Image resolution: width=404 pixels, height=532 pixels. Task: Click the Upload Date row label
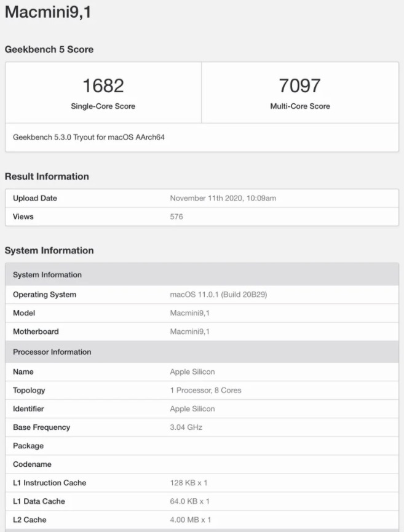[x=35, y=198]
